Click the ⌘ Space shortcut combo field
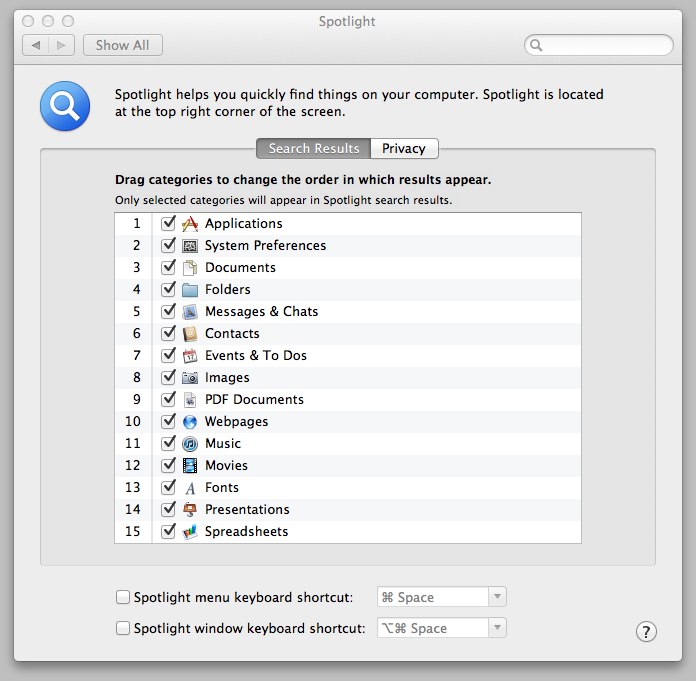The image size is (696, 681). [433, 597]
